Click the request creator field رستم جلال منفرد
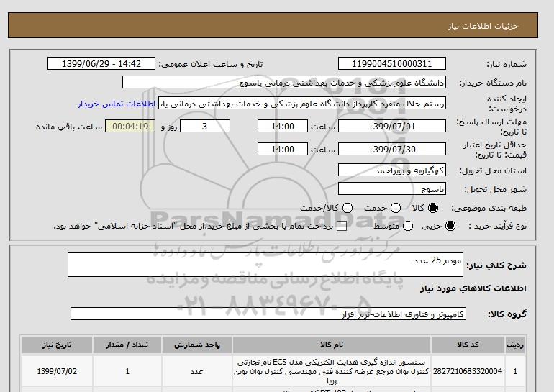 (x=302, y=104)
